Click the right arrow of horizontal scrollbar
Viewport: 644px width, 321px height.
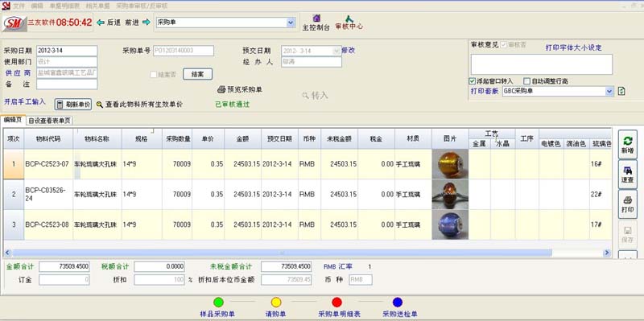(x=607, y=253)
